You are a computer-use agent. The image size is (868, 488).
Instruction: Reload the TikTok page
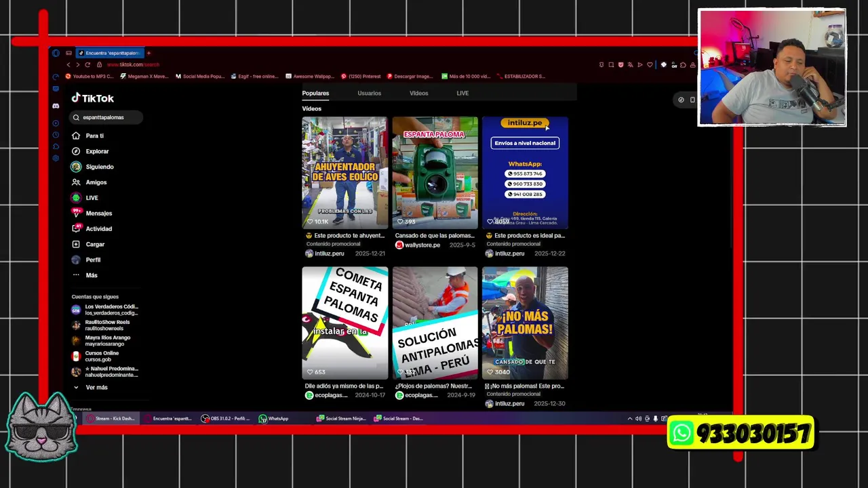point(87,64)
